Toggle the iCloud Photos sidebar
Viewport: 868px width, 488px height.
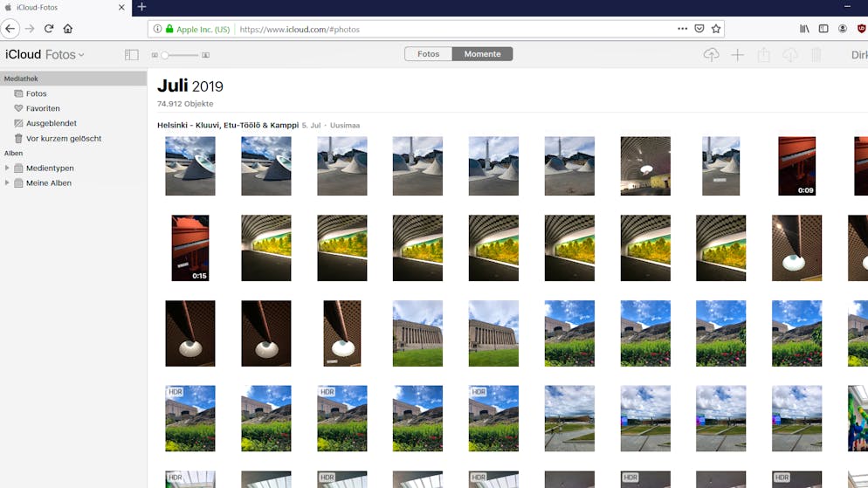click(x=131, y=54)
